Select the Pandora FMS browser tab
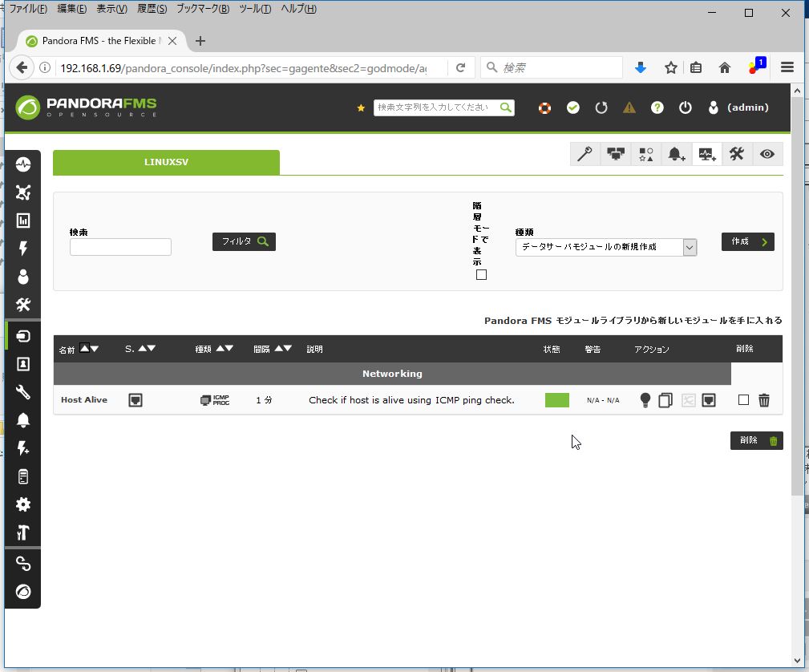 [101, 41]
